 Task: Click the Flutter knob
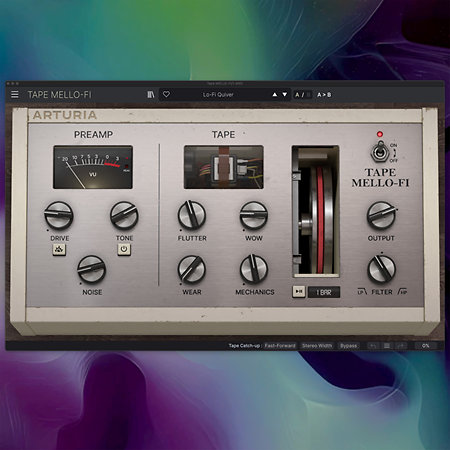pyautogui.click(x=192, y=215)
